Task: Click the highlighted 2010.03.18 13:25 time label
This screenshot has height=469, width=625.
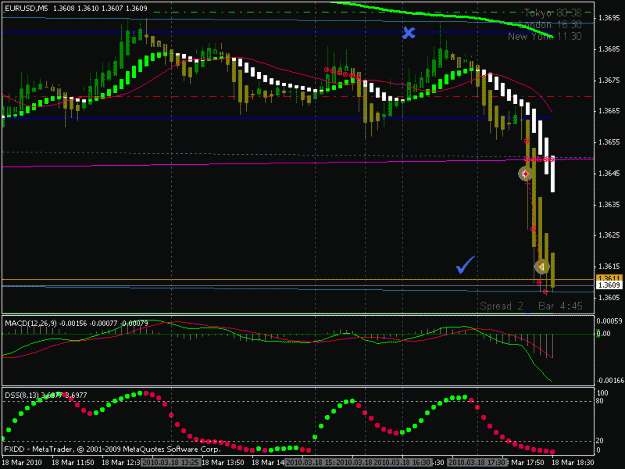Action: [171, 462]
